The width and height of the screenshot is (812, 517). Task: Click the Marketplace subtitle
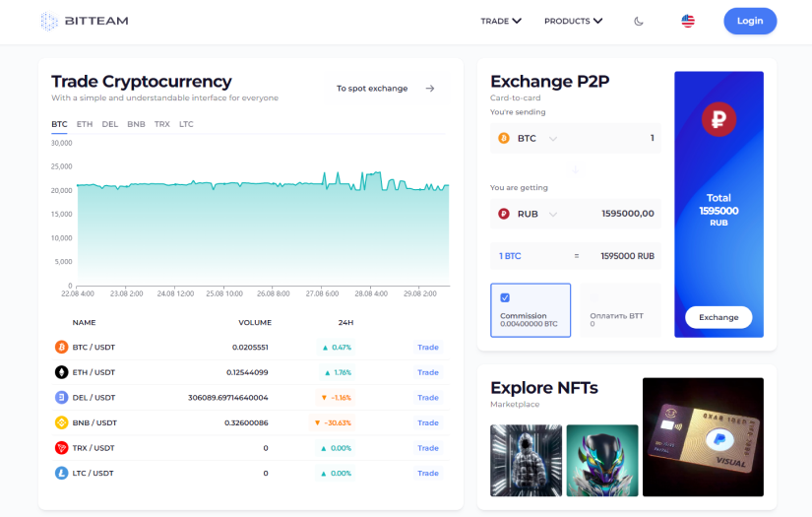point(515,404)
